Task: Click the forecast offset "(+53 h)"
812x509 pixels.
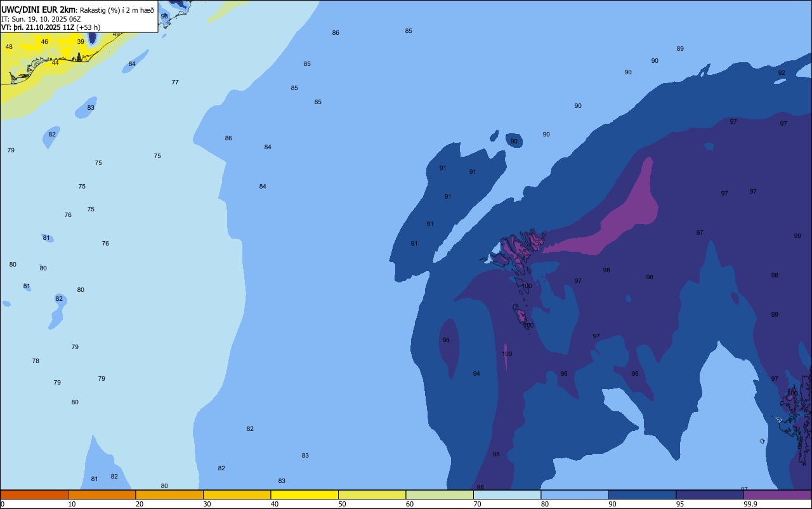Action: pos(89,27)
